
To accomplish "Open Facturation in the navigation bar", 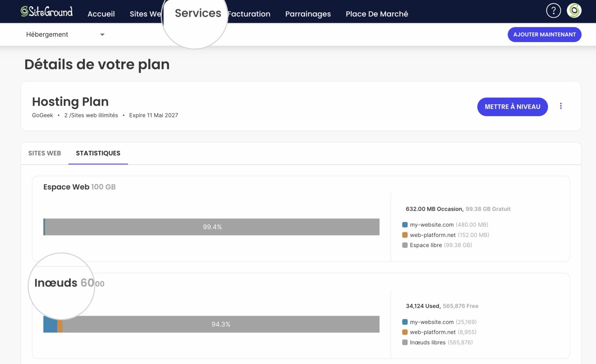I will [x=249, y=14].
